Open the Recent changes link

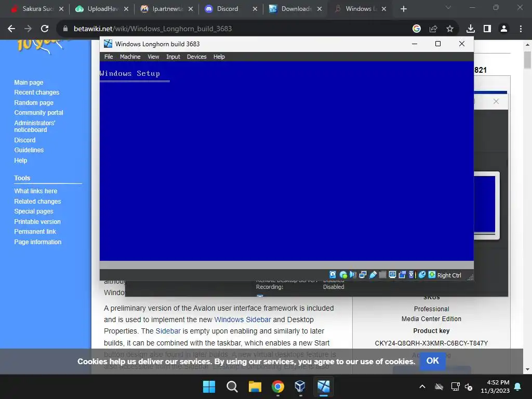(37, 92)
